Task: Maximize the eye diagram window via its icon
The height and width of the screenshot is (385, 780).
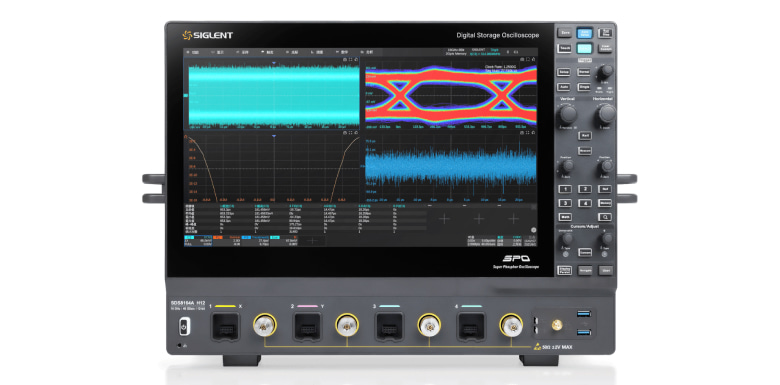Action: coord(528,59)
